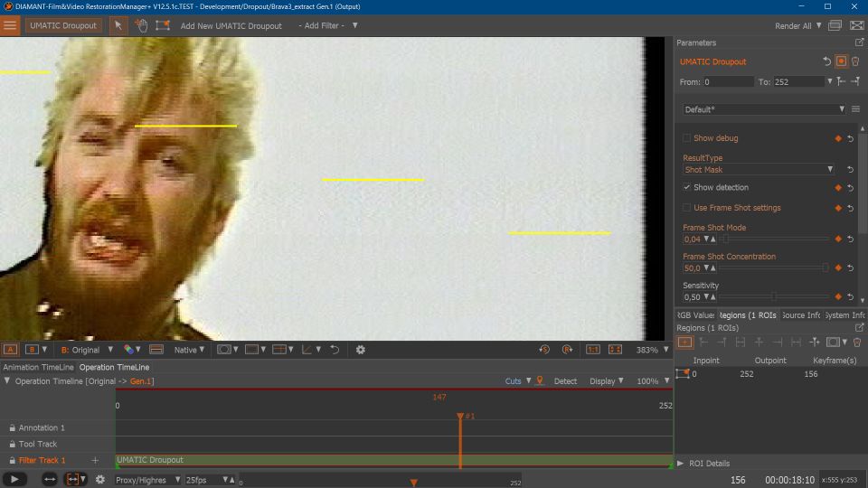Switch to the Source Info tab
The height and width of the screenshot is (488, 868).
click(x=800, y=315)
